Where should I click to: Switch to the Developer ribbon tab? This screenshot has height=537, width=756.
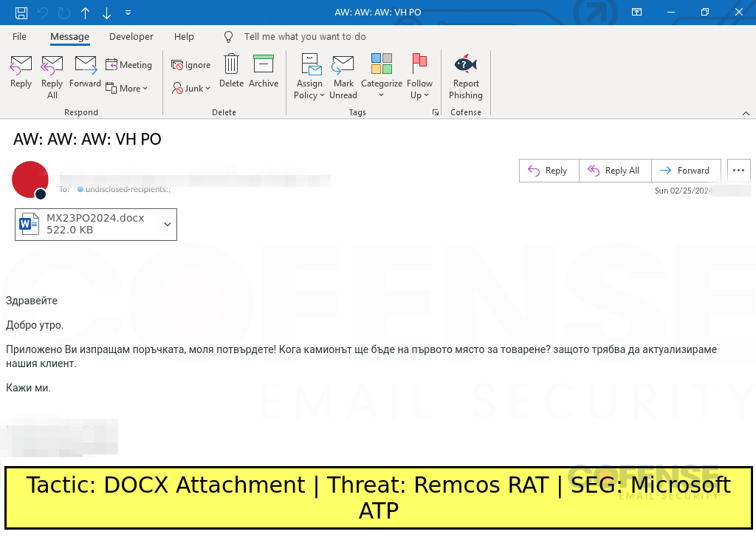coord(131,37)
